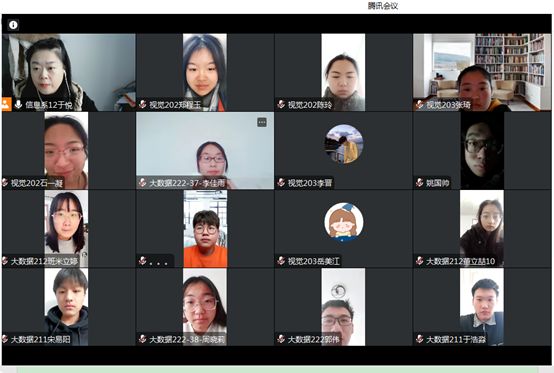Image resolution: width=554 pixels, height=373 pixels.
Task: Select 视觉203李晋's round avatar picture
Action: pyautogui.click(x=344, y=144)
